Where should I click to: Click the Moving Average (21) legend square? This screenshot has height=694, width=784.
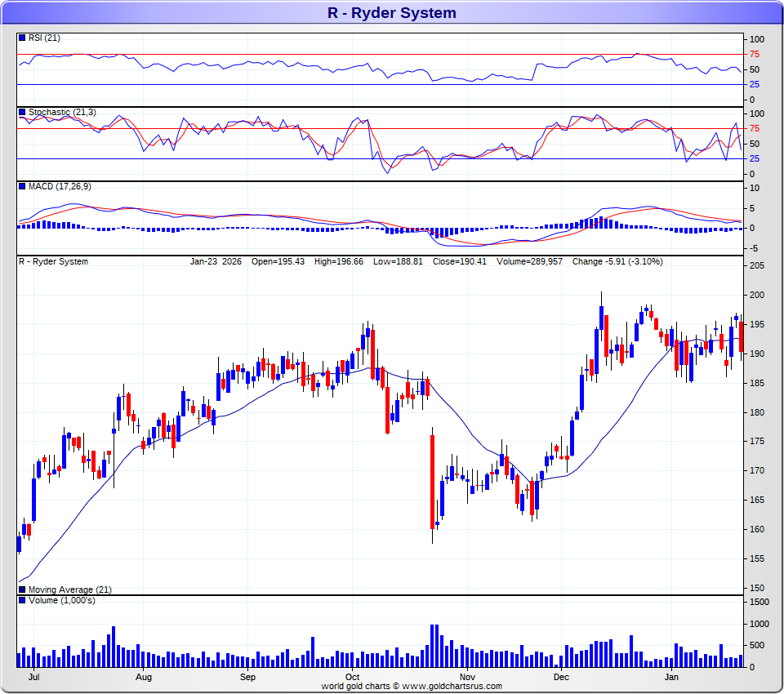coord(22,589)
